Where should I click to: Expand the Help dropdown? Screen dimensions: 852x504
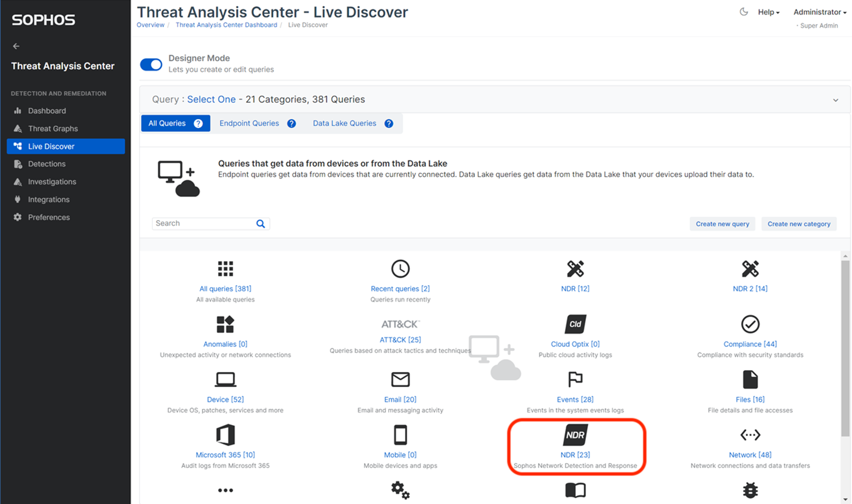click(x=768, y=12)
